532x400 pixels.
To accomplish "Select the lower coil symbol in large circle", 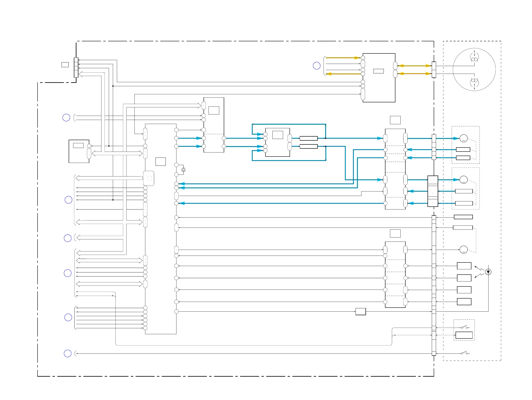I will tap(474, 82).
